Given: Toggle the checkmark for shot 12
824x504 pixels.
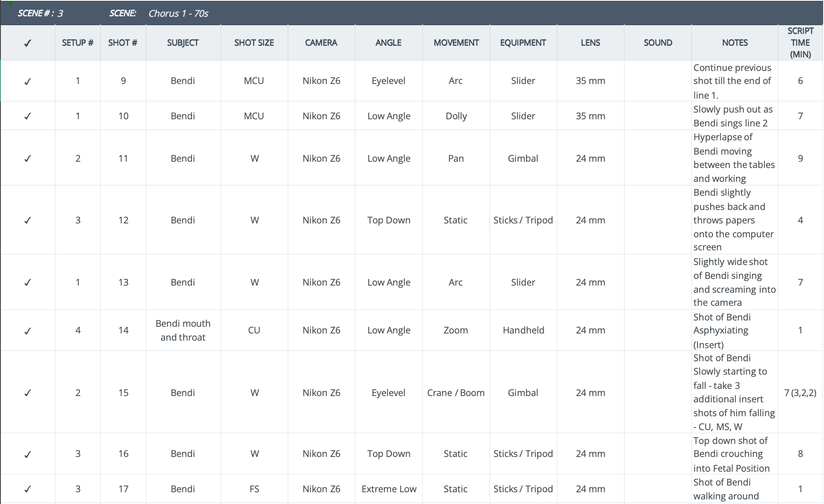Looking at the screenshot, I should pyautogui.click(x=28, y=220).
